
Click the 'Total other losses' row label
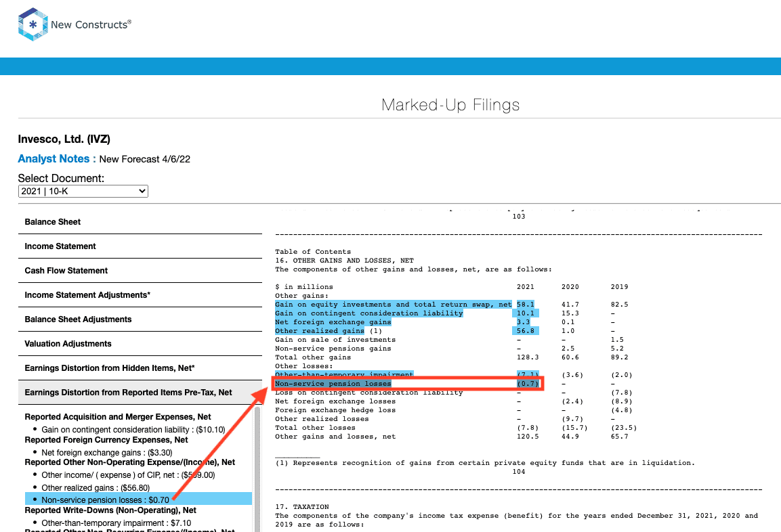tap(315, 428)
